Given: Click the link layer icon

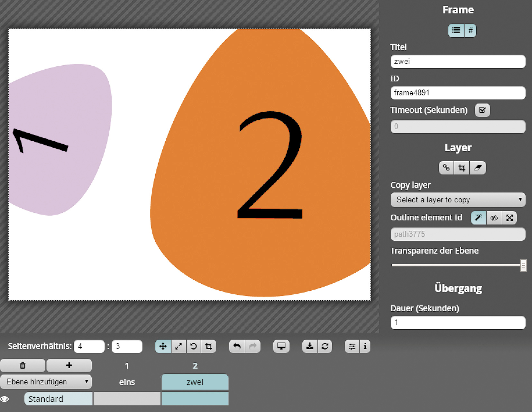Looking at the screenshot, I should click(446, 168).
